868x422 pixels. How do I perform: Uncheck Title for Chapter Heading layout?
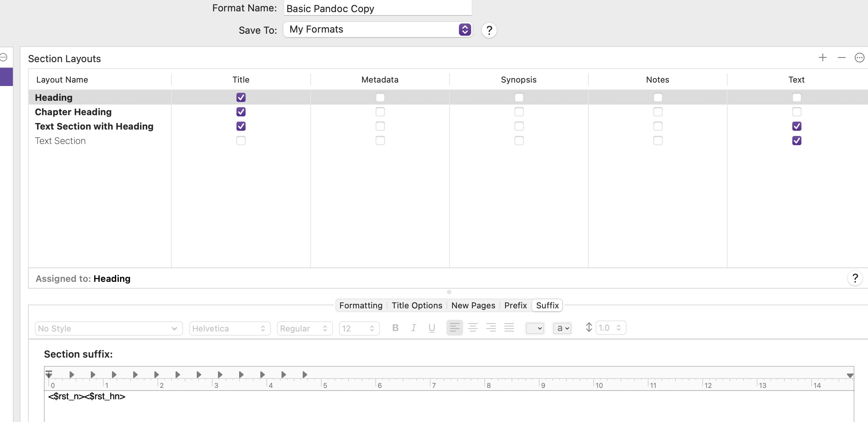pos(241,112)
